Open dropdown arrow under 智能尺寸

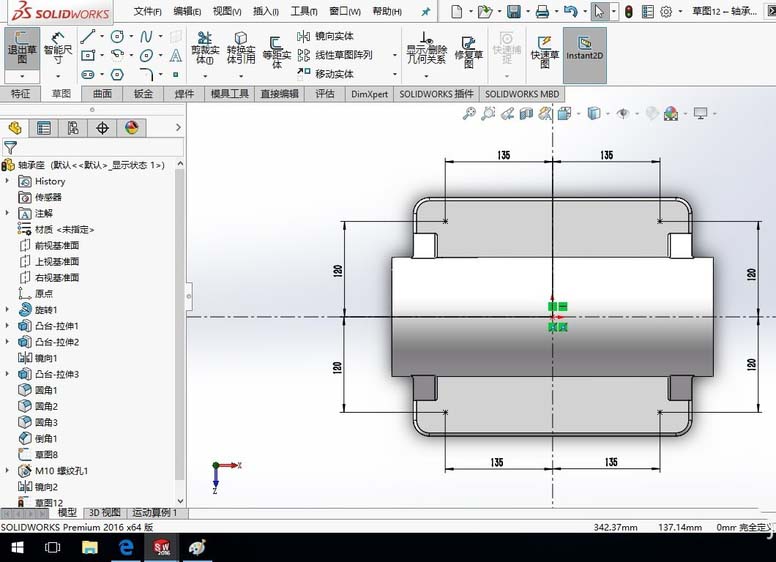[x=58, y=77]
